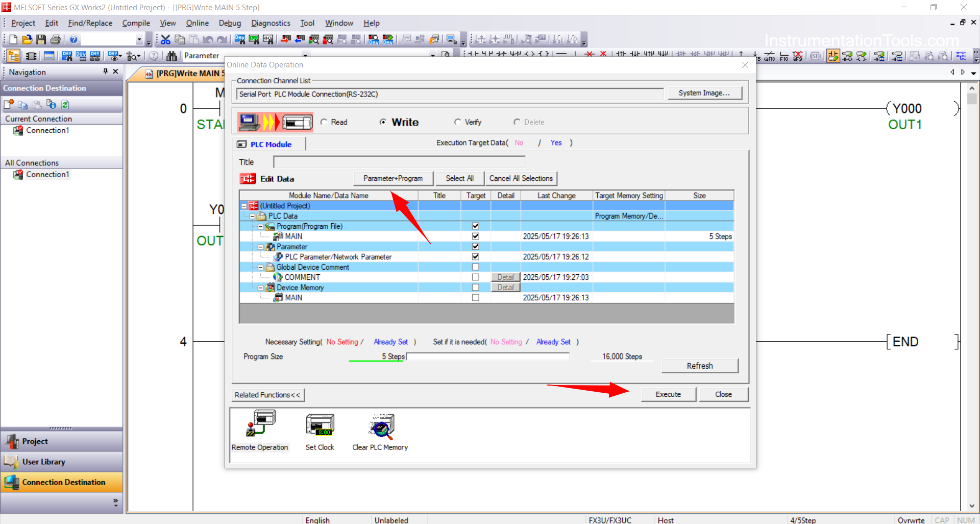Click the ladder editor vertical scrollbar down arrow
Screen dimensions: 980x524
pos(972,506)
